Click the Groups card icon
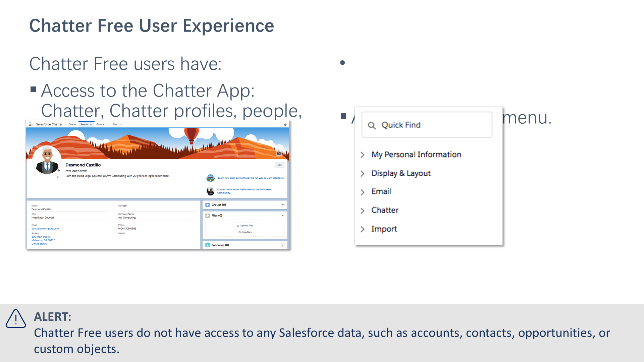 [208, 205]
